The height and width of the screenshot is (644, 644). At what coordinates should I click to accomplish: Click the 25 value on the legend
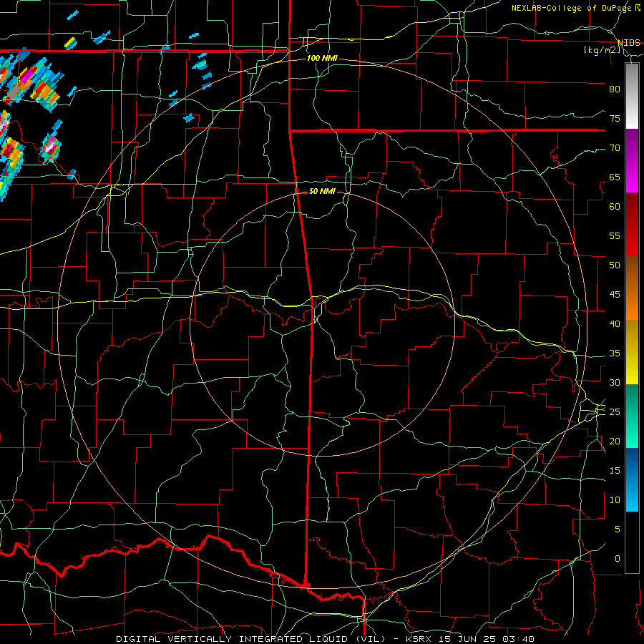coord(615,412)
